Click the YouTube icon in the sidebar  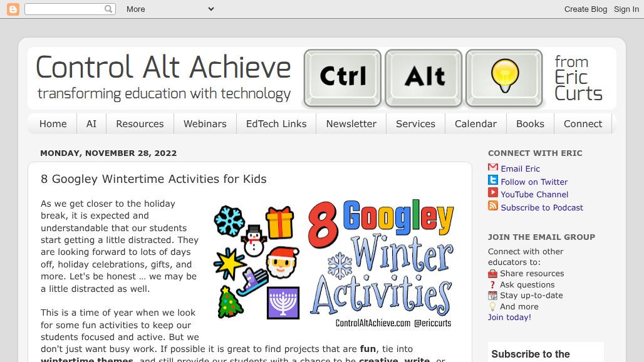tap(492, 194)
